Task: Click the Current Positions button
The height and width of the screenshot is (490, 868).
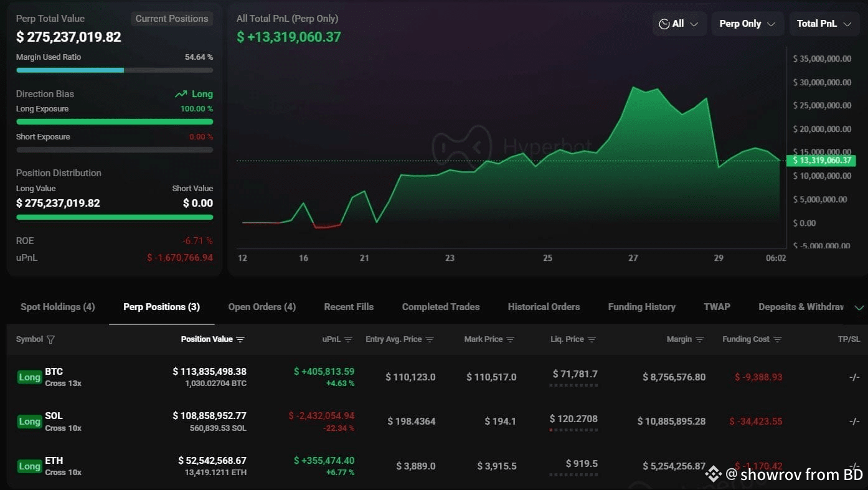Action: [172, 19]
